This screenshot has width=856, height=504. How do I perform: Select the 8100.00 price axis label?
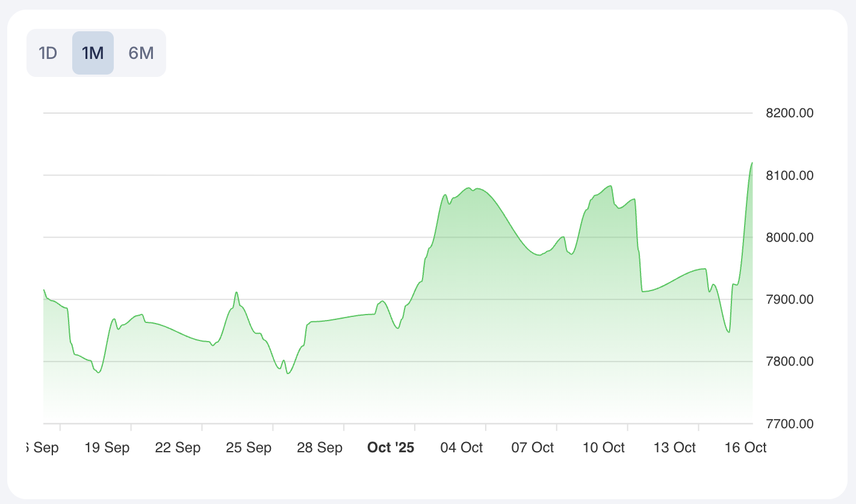pos(789,176)
